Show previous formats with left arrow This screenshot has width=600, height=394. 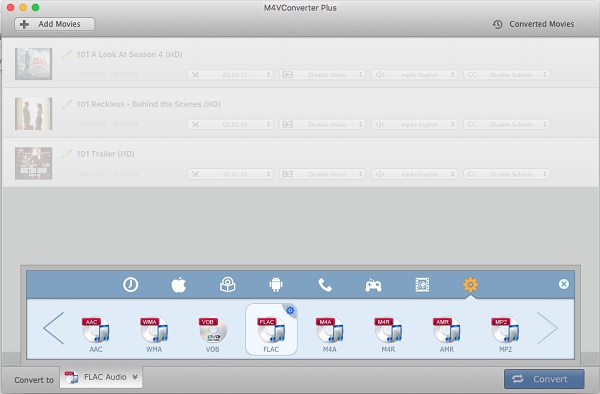pyautogui.click(x=54, y=328)
